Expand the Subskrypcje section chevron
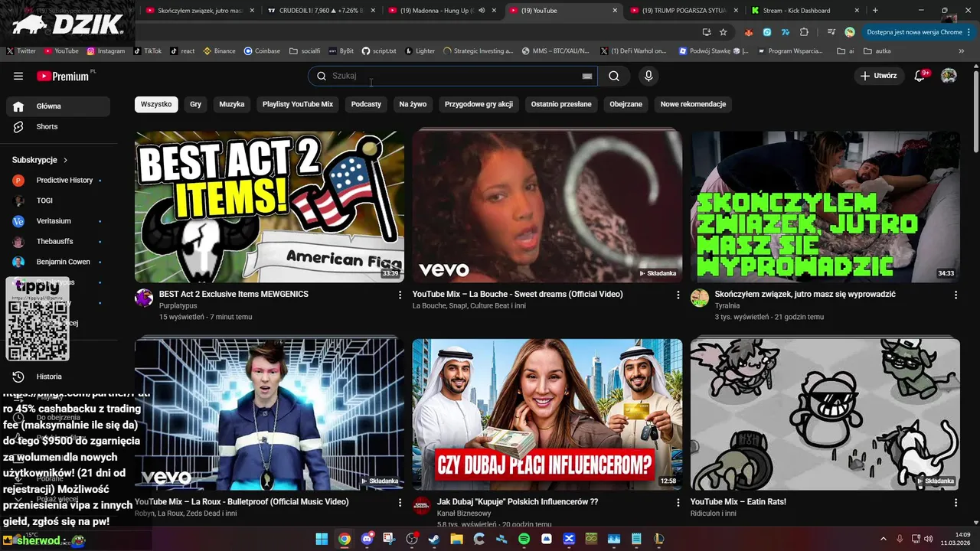 pyautogui.click(x=65, y=160)
